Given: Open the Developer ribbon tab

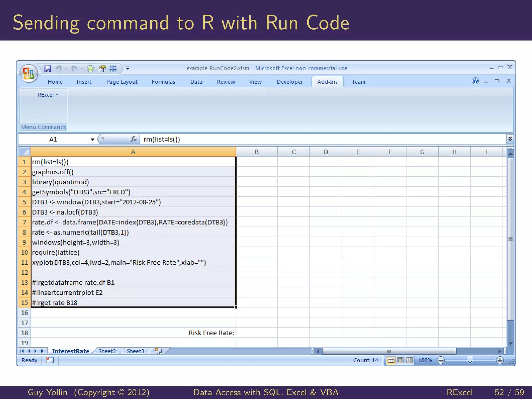Looking at the screenshot, I should point(290,82).
